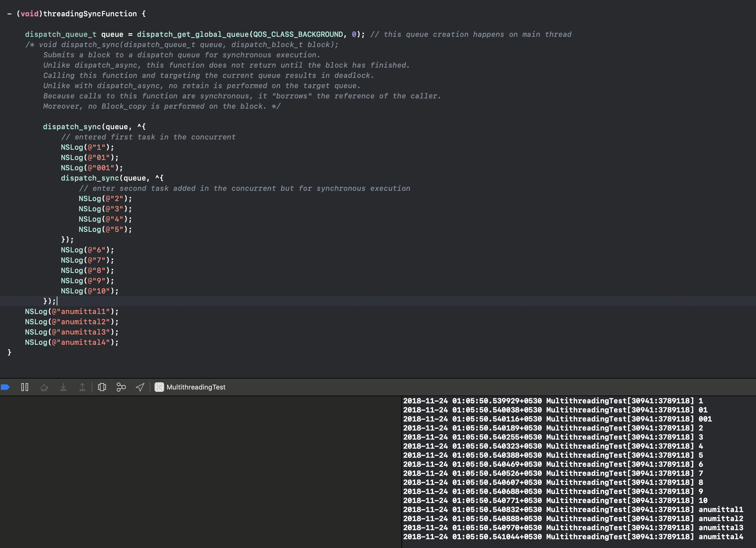Screen dimensions: 756x548
Task: Click the void return type keyword
Action: 30,14
